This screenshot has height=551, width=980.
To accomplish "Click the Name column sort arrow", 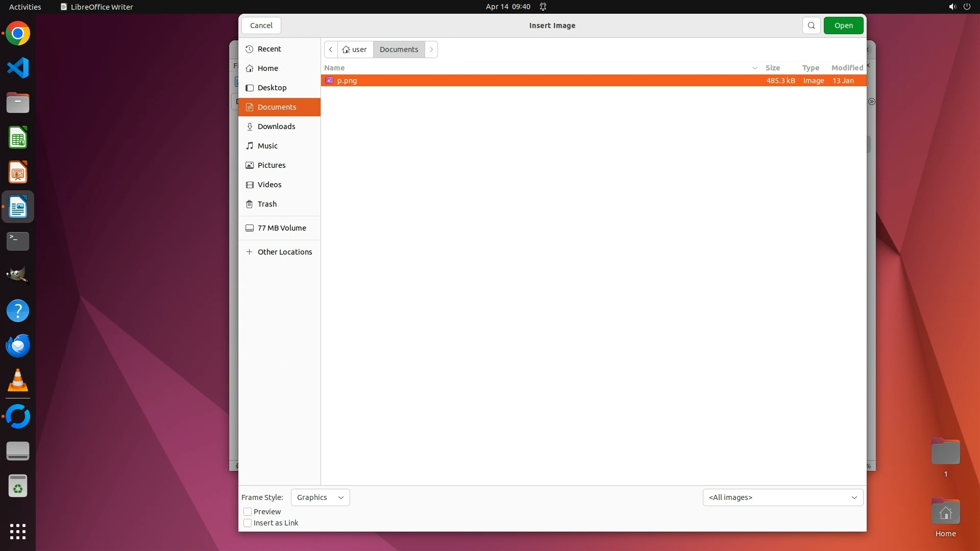I will [754, 68].
